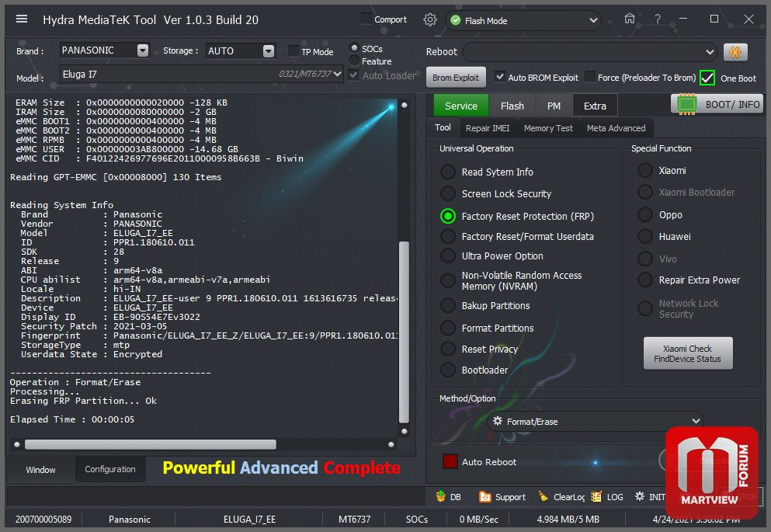The height and width of the screenshot is (532, 771).
Task: Select Bootloader option
Action: [447, 370]
